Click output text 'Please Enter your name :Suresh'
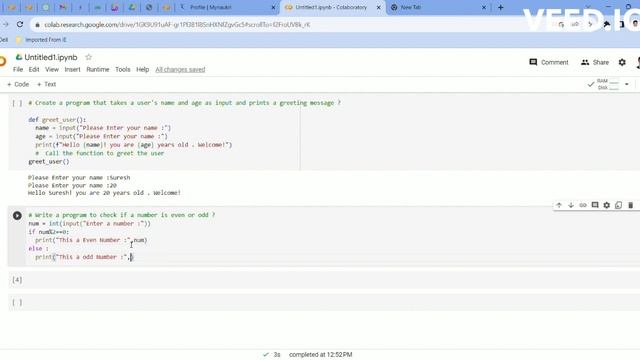Screen dimensions: 640x360 [x=79, y=178]
